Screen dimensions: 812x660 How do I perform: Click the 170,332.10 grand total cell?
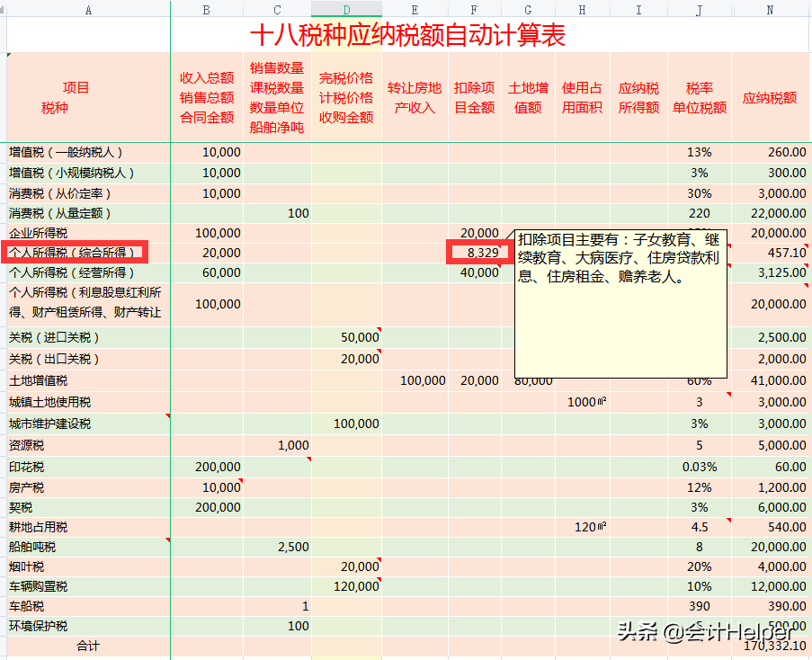(x=773, y=644)
